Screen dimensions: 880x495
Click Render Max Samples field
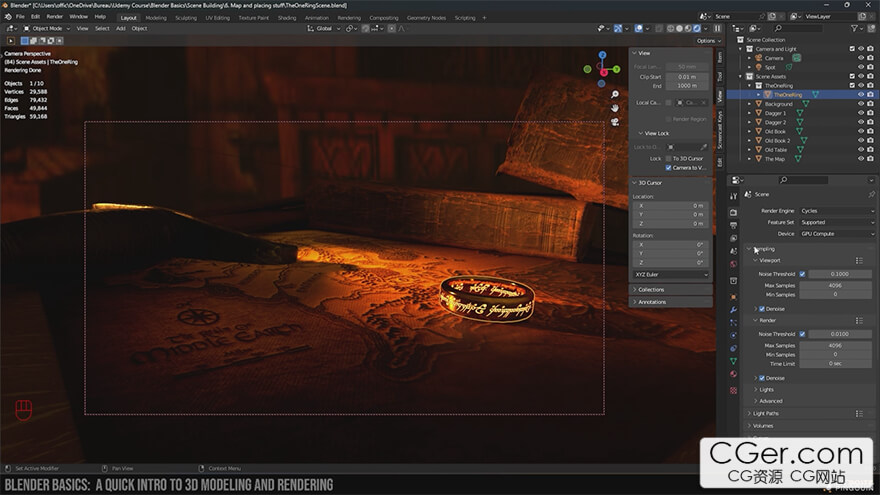836,346
